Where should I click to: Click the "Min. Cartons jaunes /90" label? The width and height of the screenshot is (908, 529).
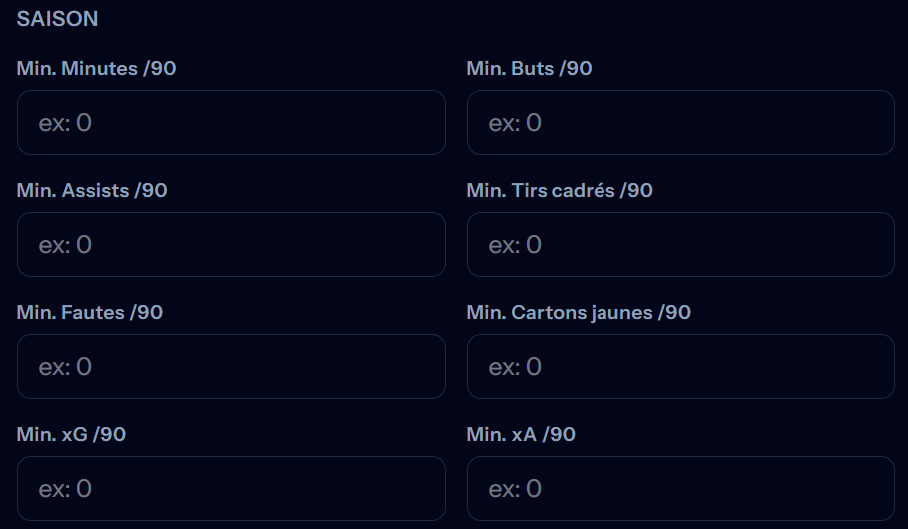point(578,313)
